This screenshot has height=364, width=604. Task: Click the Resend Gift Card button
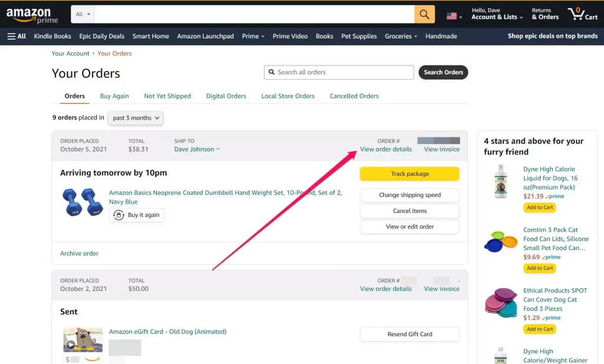coord(409,334)
